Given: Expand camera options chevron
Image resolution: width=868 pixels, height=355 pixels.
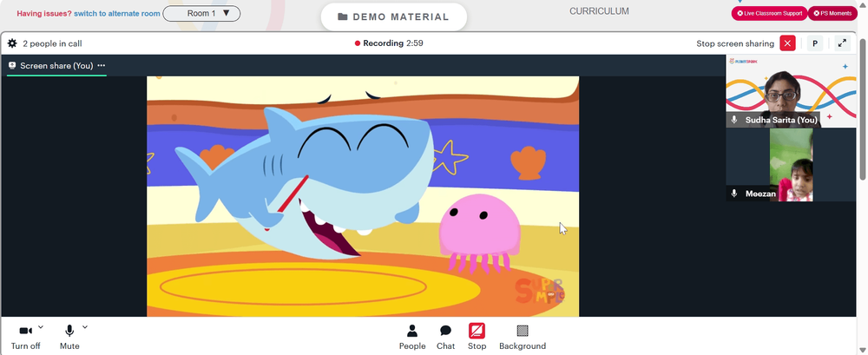Looking at the screenshot, I should (41, 327).
